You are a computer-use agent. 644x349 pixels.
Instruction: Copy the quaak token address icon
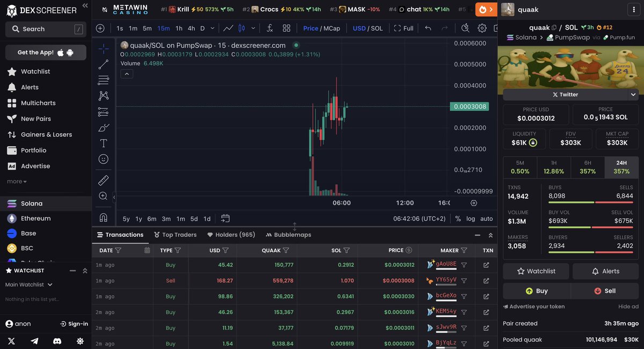(554, 27)
